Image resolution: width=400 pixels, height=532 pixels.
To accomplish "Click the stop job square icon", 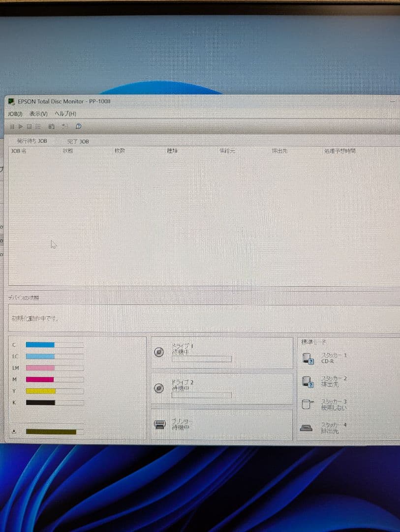I will 29,127.
